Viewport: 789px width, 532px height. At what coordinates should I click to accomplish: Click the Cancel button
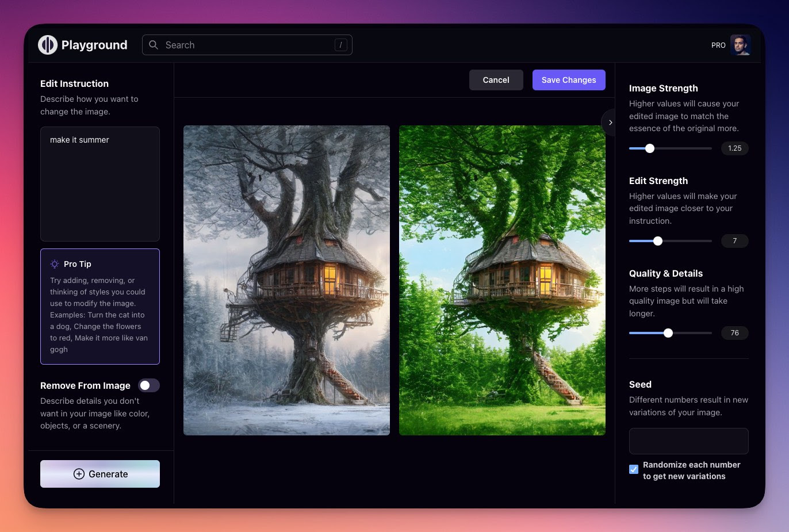click(x=496, y=80)
